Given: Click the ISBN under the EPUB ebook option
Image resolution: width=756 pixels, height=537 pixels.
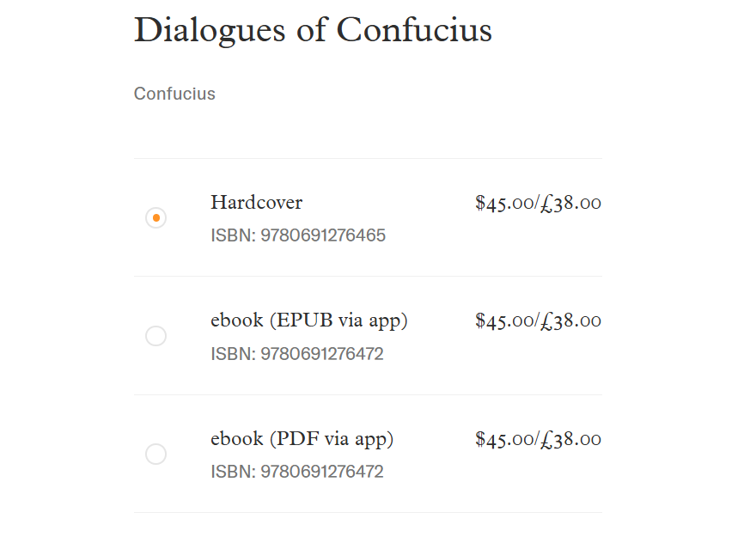Looking at the screenshot, I should click(x=297, y=354).
